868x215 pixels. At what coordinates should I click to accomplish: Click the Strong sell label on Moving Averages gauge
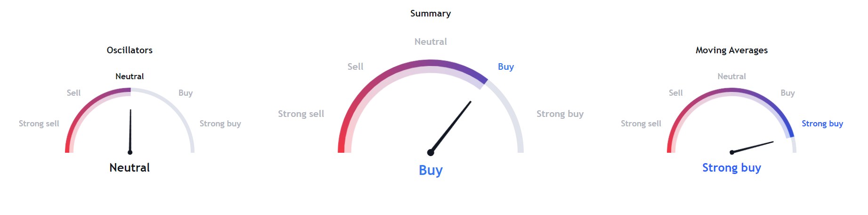[641, 124]
